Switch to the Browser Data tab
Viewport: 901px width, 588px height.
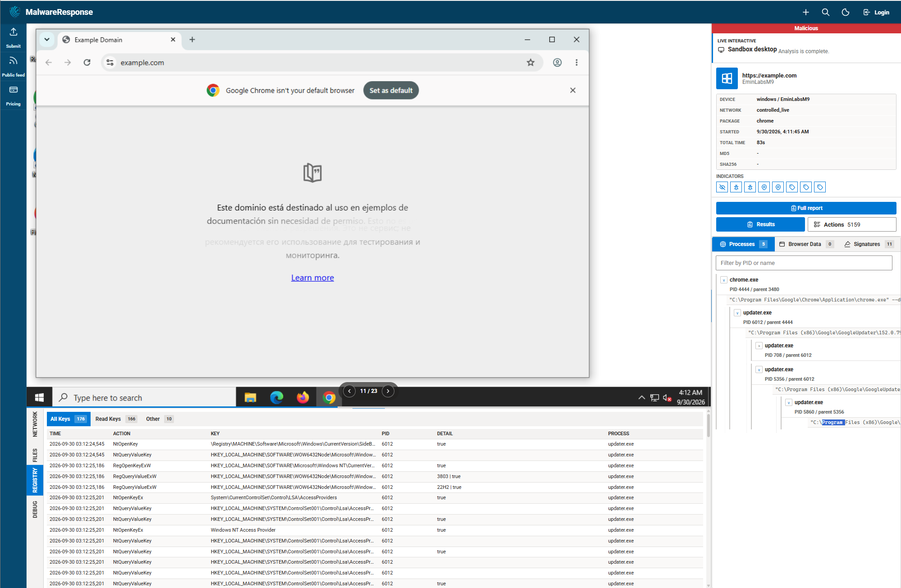(x=806, y=244)
